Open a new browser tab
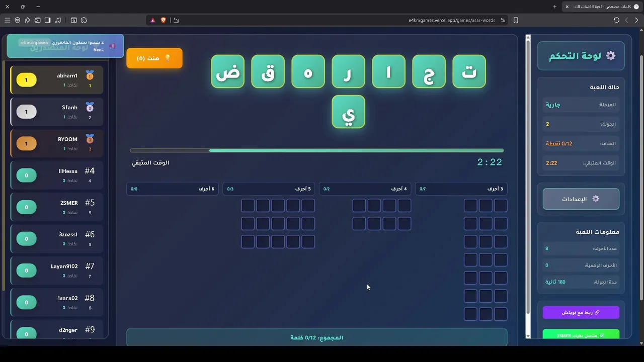The width and height of the screenshot is (644, 362). coord(554,7)
